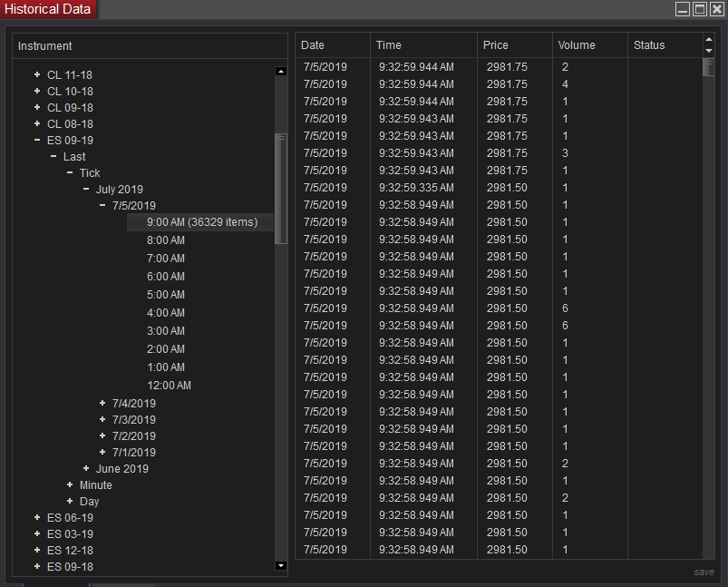Click the Tick tree label
The height and width of the screenshot is (587, 728).
(x=90, y=173)
